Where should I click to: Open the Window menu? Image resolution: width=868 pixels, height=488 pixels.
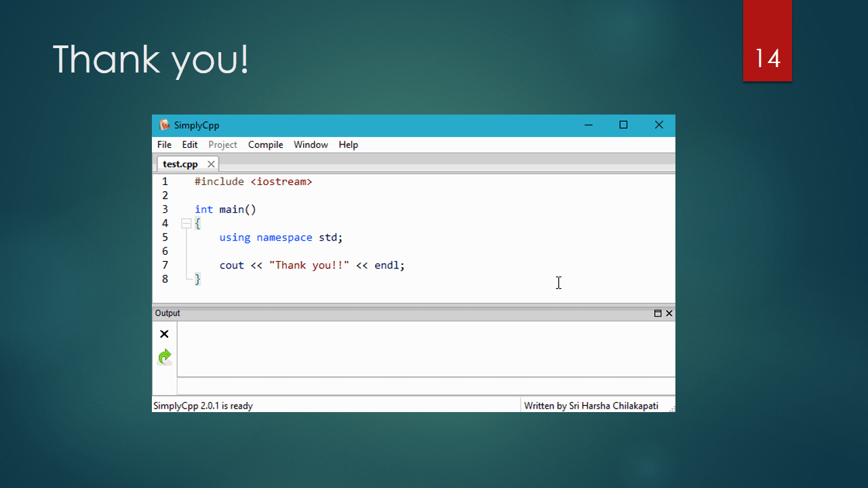tap(311, 144)
